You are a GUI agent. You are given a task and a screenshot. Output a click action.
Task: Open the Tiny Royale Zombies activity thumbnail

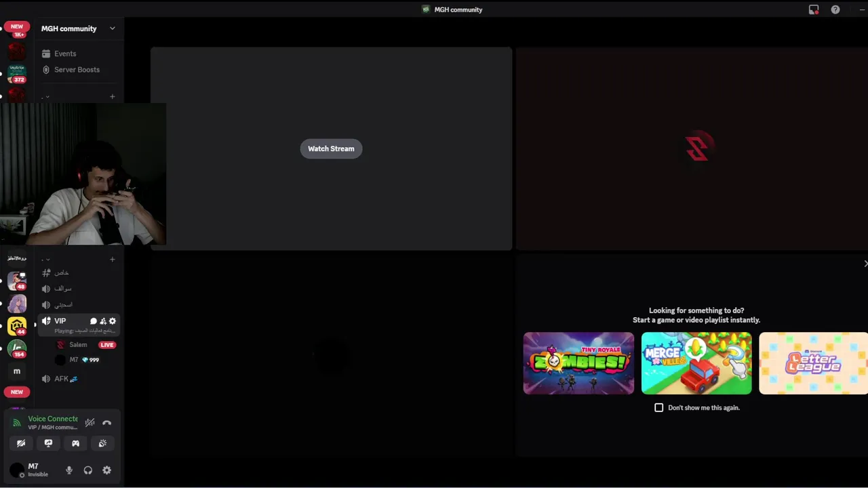(578, 363)
